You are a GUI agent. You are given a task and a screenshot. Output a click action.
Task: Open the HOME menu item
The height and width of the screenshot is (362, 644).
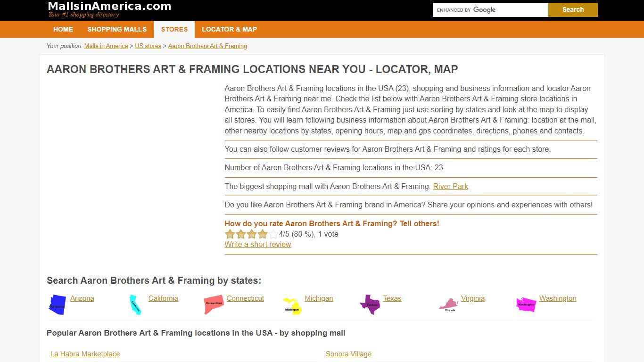pos(63,29)
